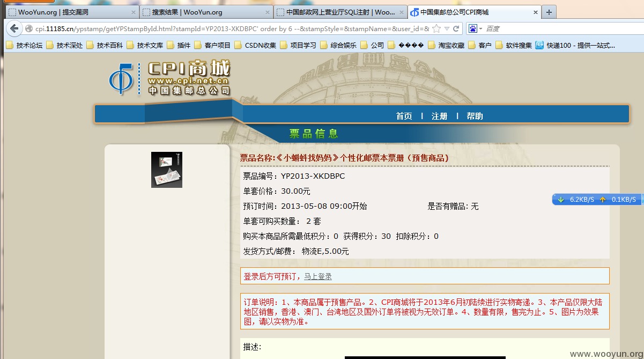This screenshot has height=359, width=644.
Task: Open the 淘宝收藏 bookmark folder
Action: (x=446, y=46)
